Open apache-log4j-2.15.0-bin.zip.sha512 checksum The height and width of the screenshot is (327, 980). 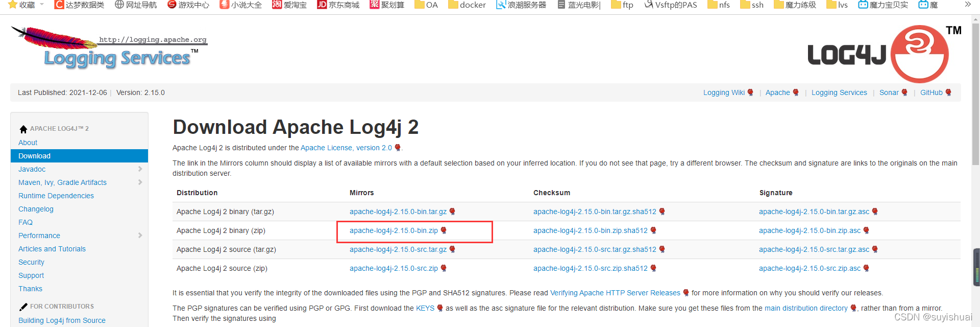pos(591,230)
